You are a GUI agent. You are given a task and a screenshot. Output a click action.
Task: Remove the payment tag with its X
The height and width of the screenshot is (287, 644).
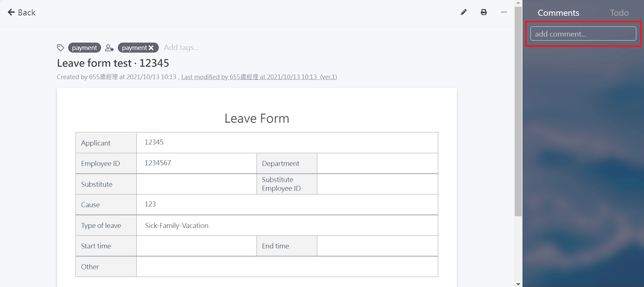pyautogui.click(x=151, y=48)
